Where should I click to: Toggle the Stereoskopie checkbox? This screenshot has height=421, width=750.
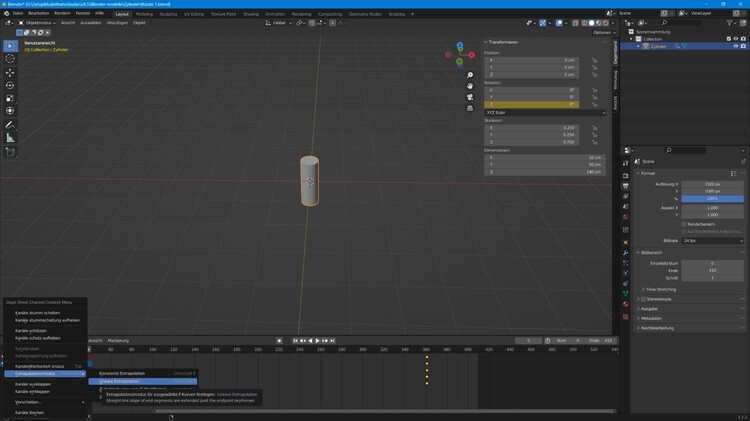[644, 298]
